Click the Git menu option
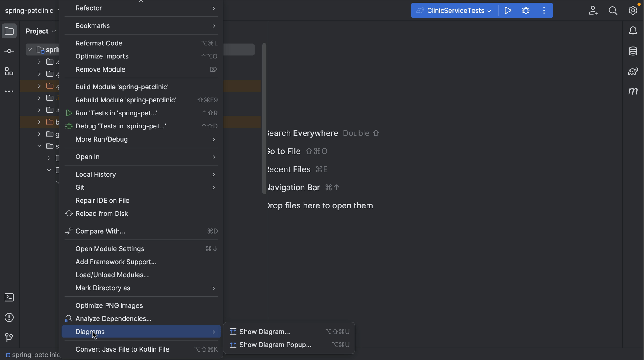Viewport: 644px width, 360px height. pyautogui.click(x=80, y=187)
